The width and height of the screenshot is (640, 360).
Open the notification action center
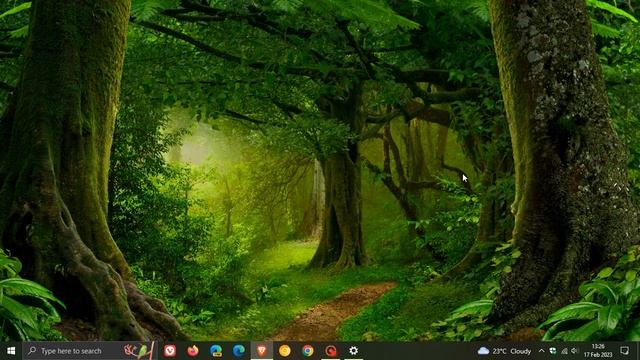(624, 351)
